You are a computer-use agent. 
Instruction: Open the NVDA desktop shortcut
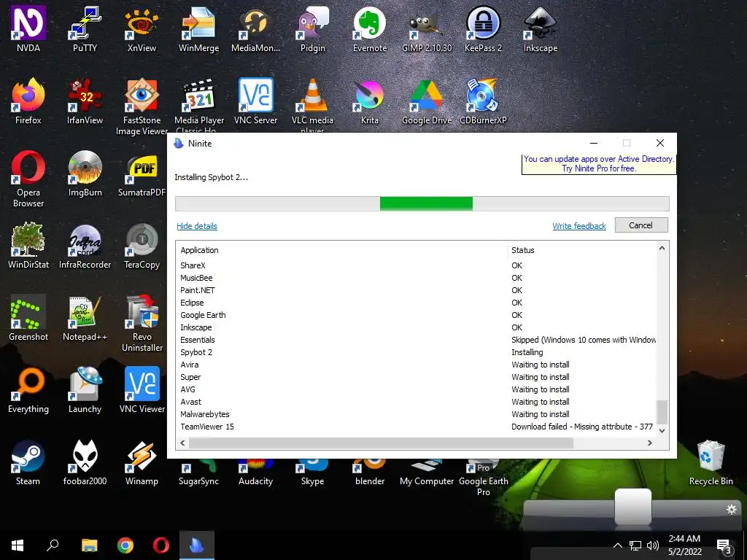[x=28, y=29]
